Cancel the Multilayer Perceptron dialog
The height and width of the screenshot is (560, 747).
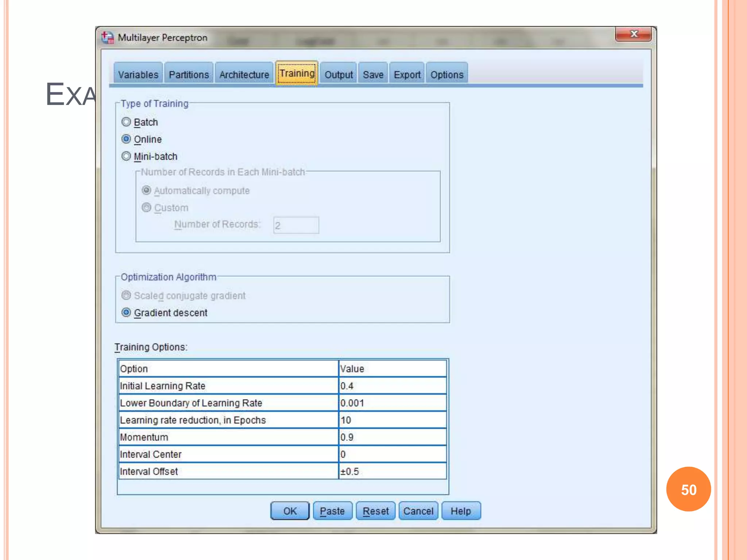coord(418,511)
